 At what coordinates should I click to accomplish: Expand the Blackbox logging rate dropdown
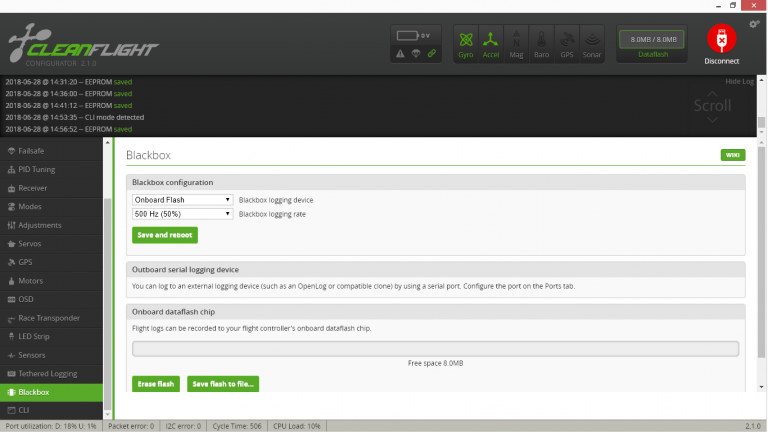pyautogui.click(x=182, y=214)
